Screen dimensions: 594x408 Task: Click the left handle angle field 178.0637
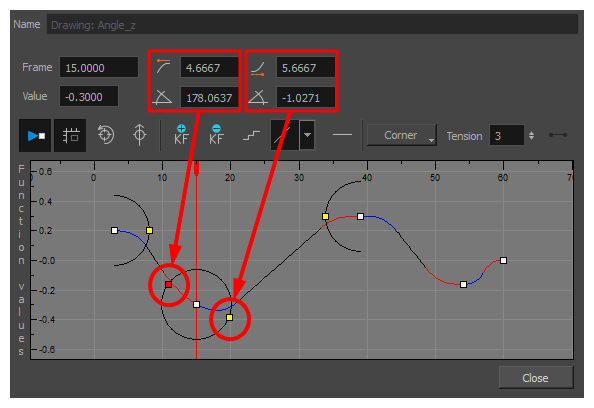coord(209,98)
